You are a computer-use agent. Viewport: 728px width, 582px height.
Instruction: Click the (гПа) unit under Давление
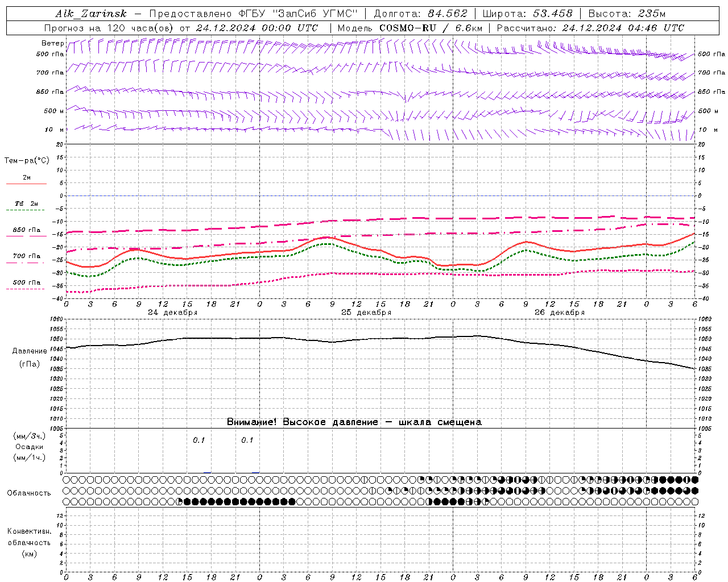point(30,364)
